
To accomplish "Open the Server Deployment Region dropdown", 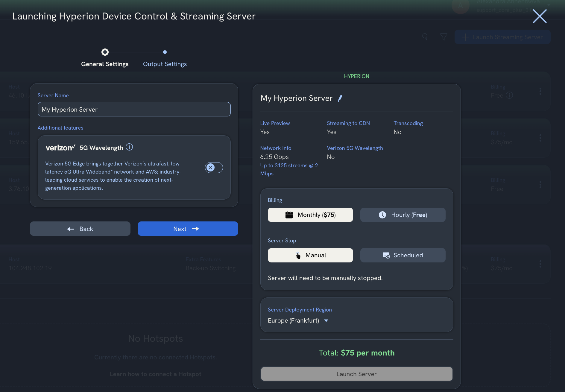I will click(x=298, y=320).
